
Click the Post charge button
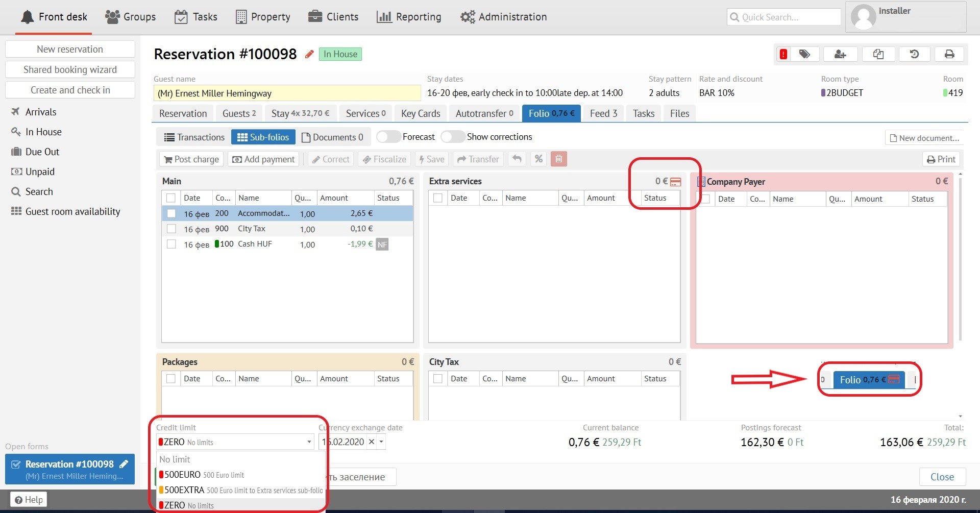click(191, 159)
